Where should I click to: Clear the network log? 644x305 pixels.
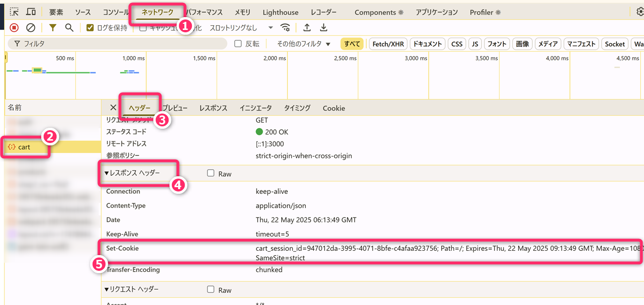(30, 28)
